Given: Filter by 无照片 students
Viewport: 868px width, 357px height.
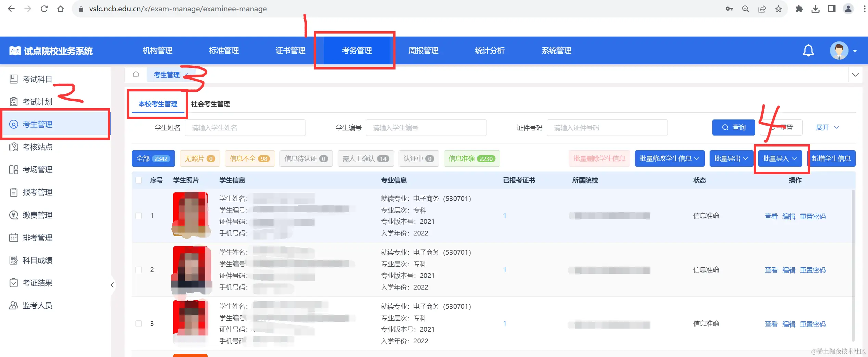Looking at the screenshot, I should [200, 158].
